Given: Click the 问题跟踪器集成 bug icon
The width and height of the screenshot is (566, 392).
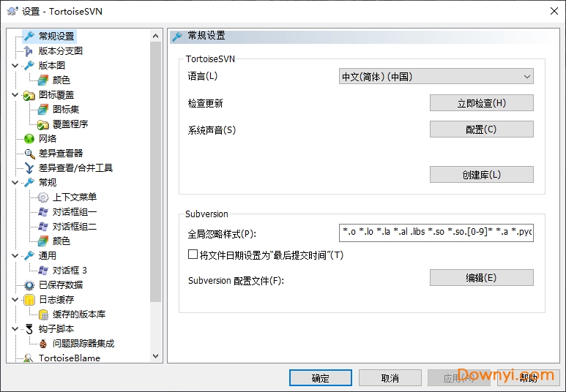Looking at the screenshot, I should [43, 344].
